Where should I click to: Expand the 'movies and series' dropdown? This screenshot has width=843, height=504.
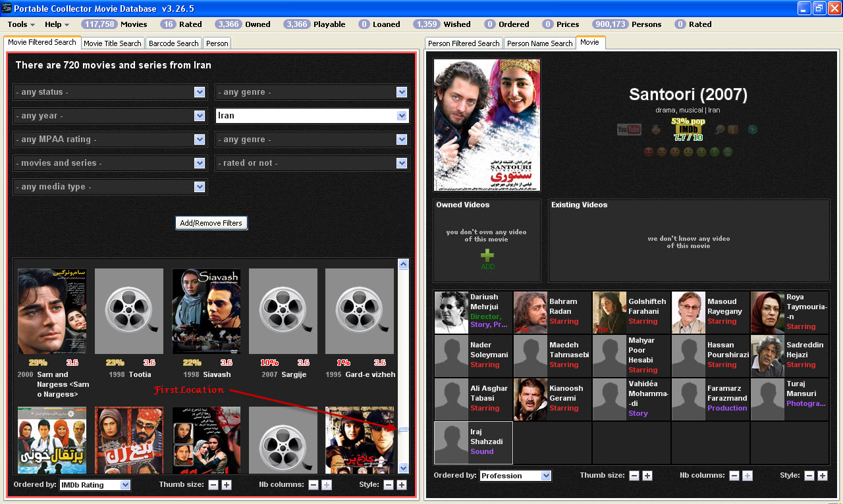pos(110,163)
